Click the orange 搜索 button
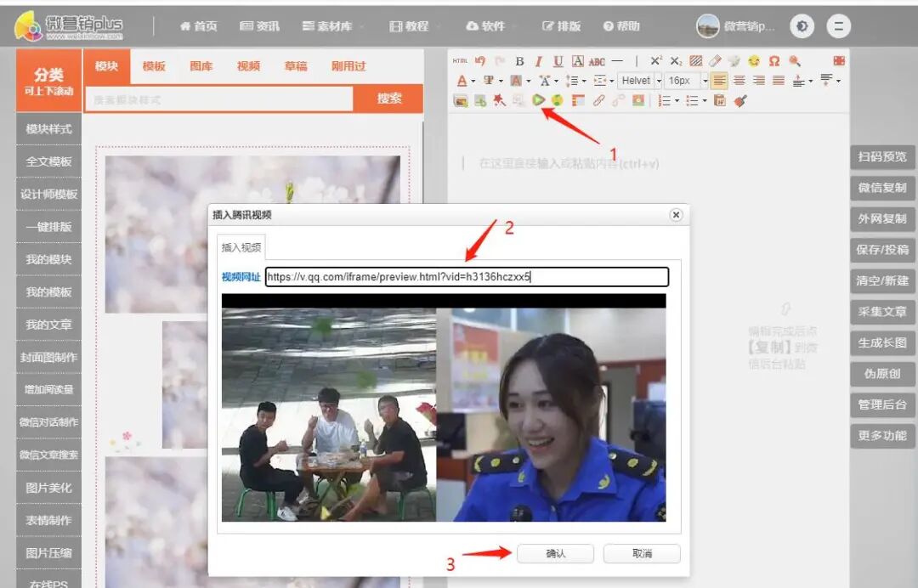Screen dimensions: 918x588 388,99
